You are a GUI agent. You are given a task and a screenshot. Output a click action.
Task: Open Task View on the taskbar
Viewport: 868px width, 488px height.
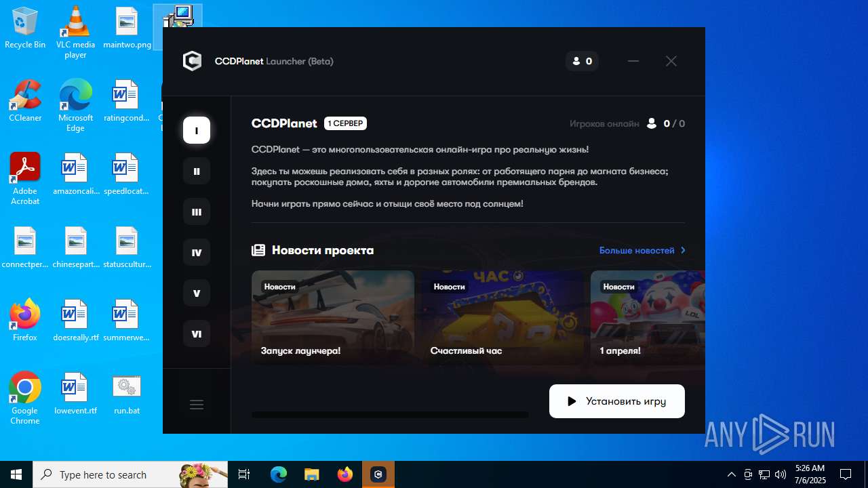pos(244,474)
